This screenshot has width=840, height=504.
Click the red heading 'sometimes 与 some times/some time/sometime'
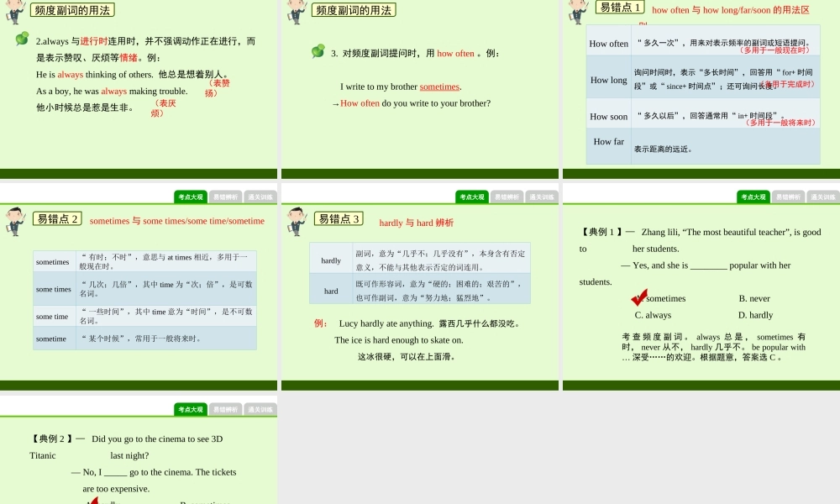point(176,221)
